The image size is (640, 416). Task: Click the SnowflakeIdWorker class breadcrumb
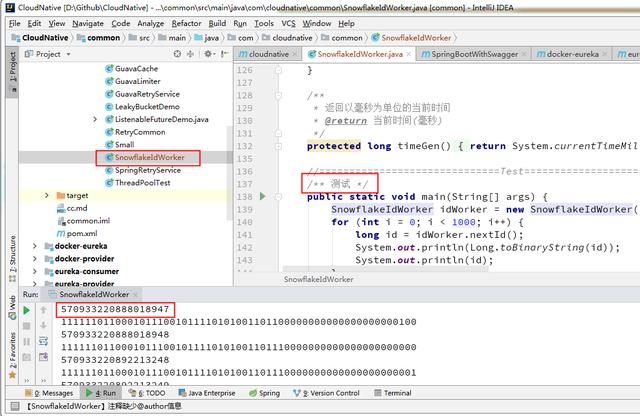(411, 38)
